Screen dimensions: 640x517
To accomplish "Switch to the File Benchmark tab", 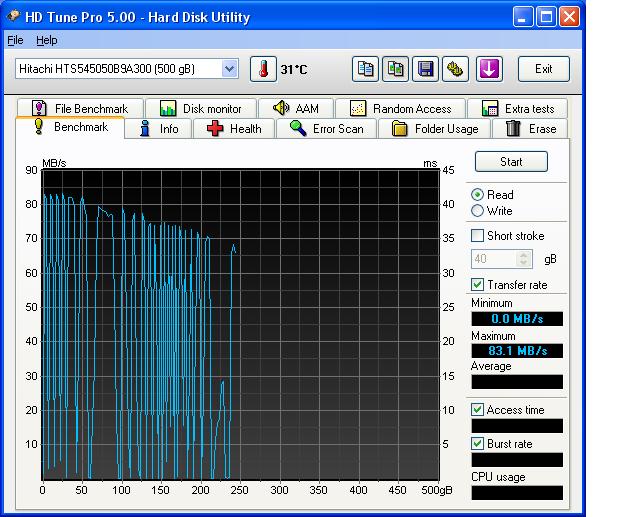I will [x=80, y=109].
